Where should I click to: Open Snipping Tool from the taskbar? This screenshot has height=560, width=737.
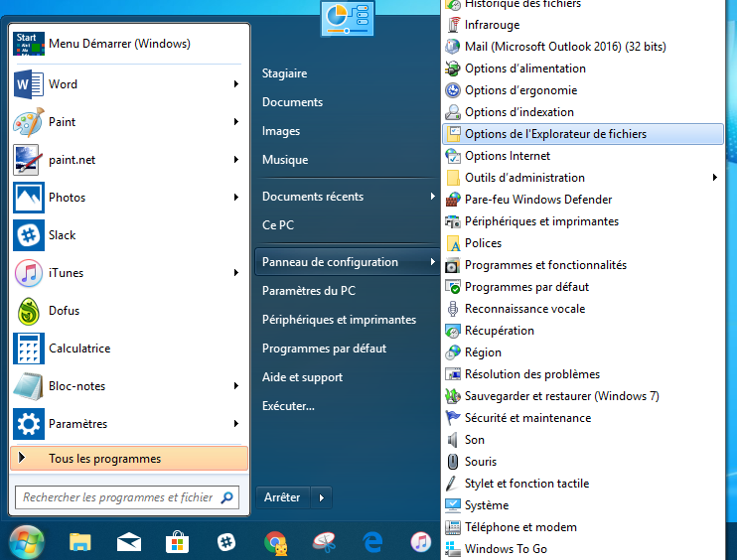(x=325, y=542)
